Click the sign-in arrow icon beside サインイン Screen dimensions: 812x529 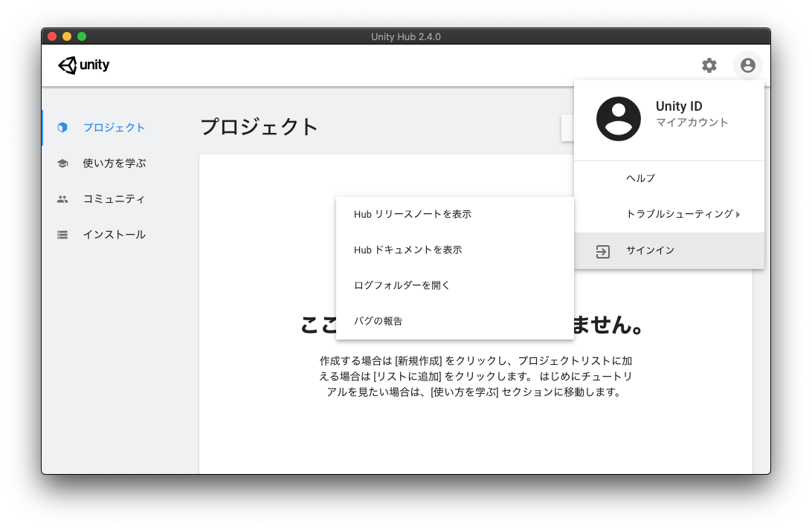click(x=603, y=251)
